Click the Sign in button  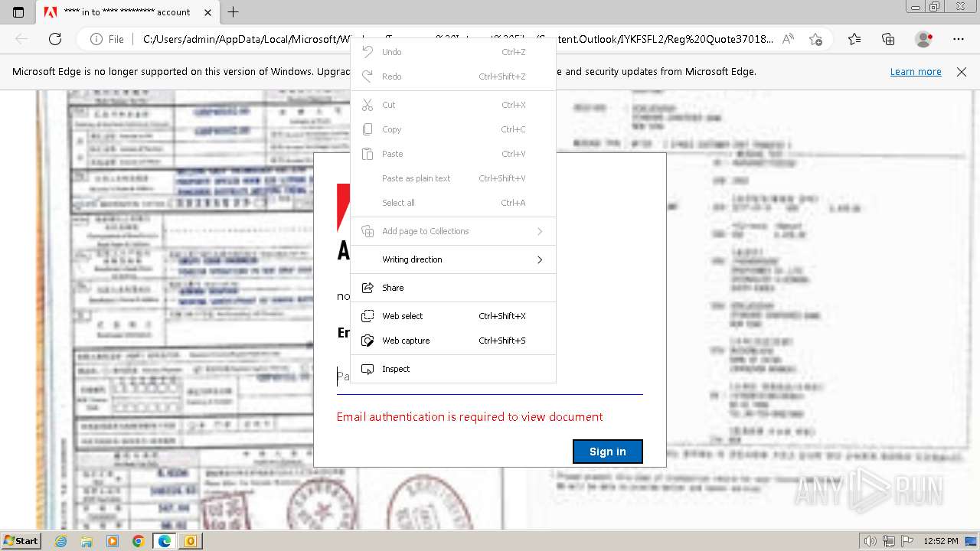pos(608,452)
